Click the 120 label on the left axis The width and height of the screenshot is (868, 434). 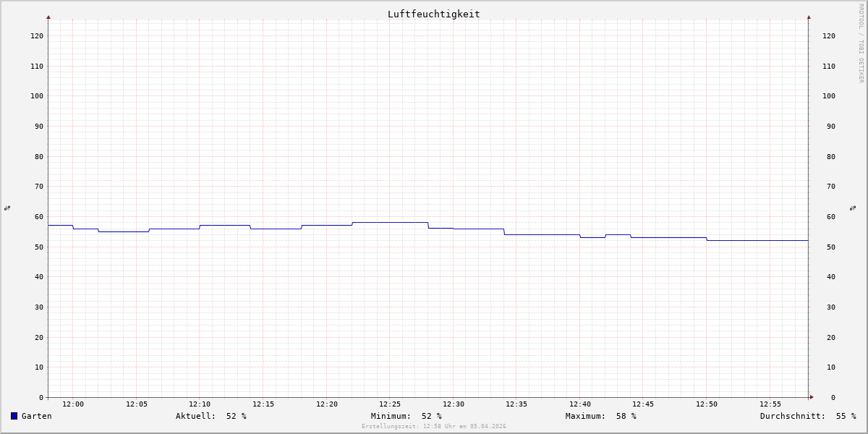tap(37, 36)
